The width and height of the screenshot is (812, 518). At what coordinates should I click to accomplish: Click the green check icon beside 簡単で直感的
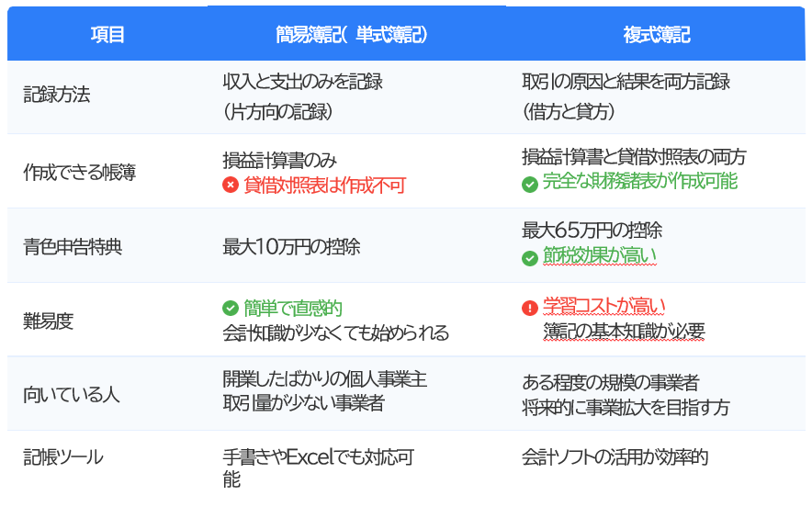(x=231, y=309)
